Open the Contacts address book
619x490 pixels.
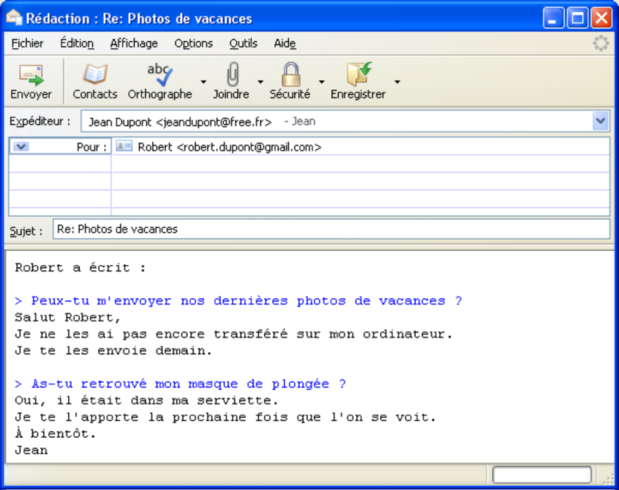pyautogui.click(x=95, y=75)
